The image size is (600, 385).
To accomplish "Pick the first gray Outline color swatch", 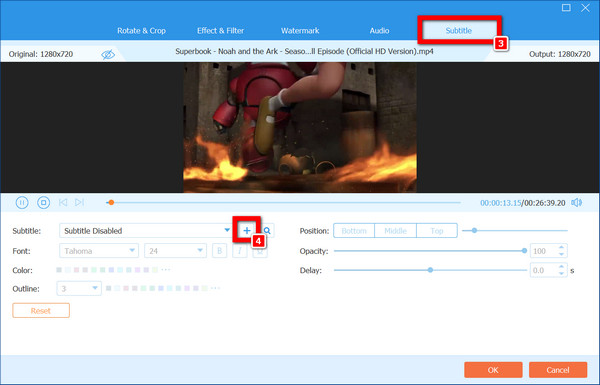I will (x=109, y=288).
